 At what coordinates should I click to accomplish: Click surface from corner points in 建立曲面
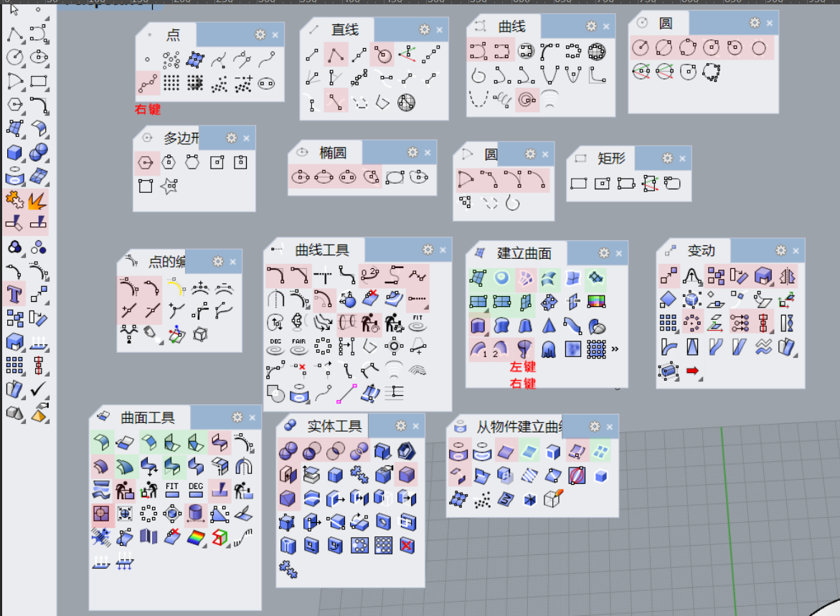(x=478, y=278)
